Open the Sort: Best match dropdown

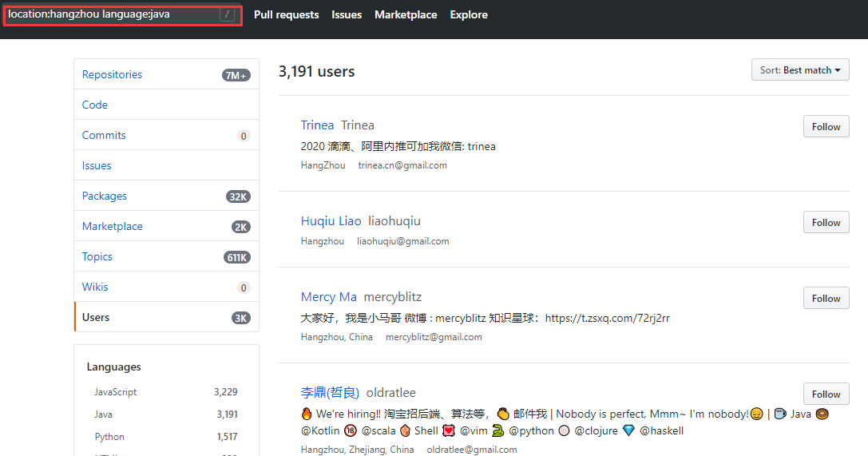click(800, 69)
